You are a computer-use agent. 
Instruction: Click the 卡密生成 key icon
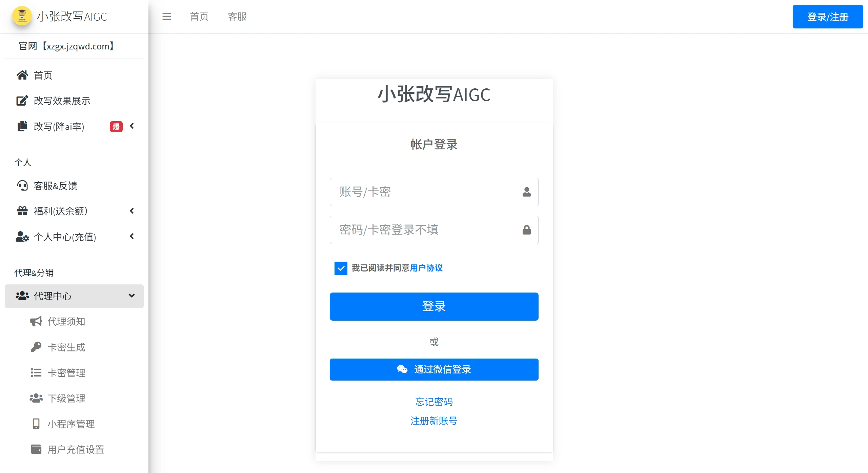(x=36, y=347)
